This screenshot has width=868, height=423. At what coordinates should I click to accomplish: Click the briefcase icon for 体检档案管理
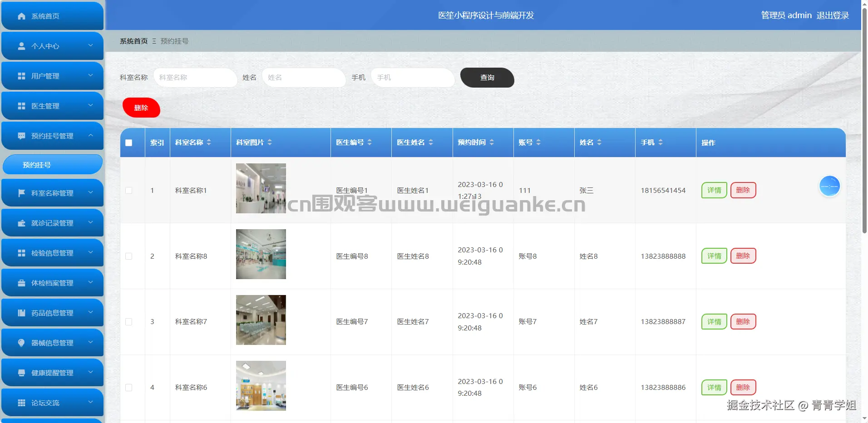click(x=21, y=283)
